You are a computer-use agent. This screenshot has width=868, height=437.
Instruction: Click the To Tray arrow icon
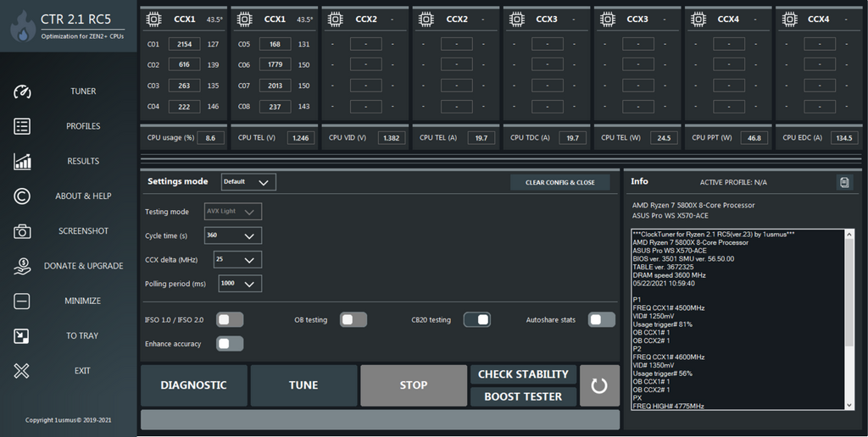point(21,335)
